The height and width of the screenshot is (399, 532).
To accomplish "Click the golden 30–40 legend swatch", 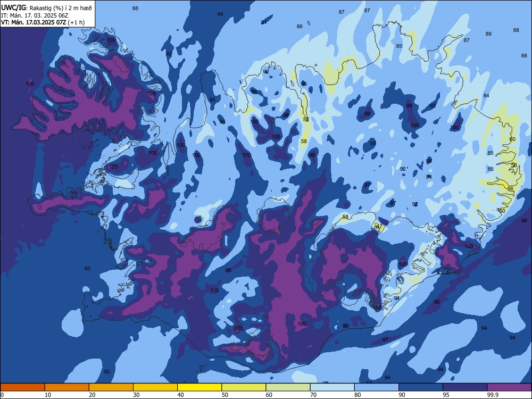I will pos(155,387).
